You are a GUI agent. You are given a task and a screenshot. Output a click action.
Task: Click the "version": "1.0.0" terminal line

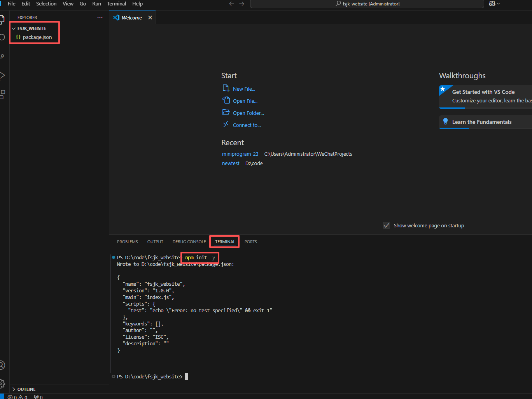148,290
